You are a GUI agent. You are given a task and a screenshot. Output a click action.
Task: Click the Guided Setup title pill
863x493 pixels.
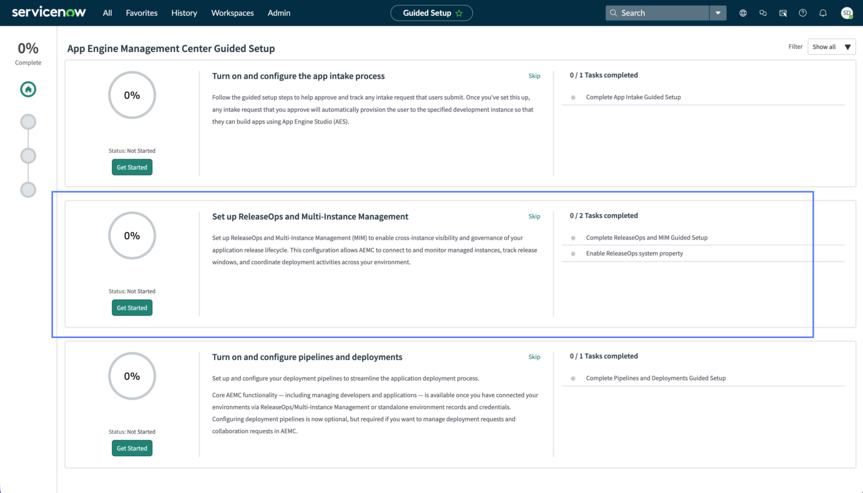(432, 13)
